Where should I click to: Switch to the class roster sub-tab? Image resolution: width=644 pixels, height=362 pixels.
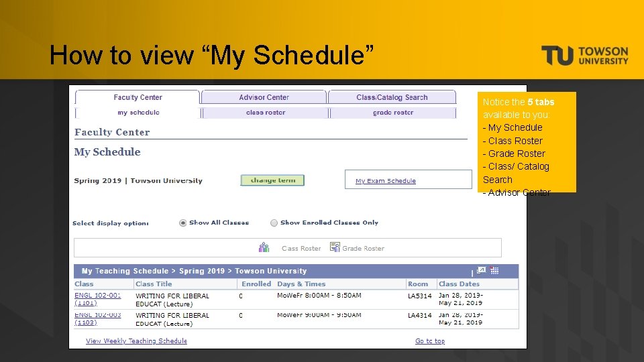click(x=266, y=113)
